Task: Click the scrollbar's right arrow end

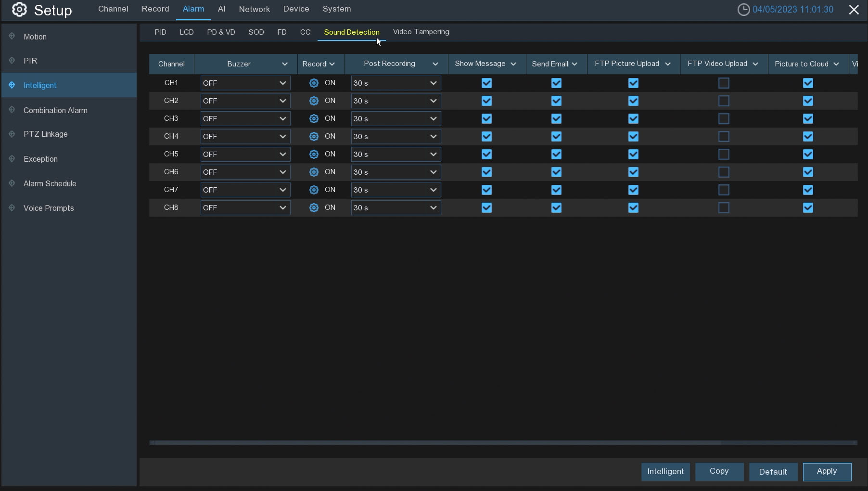Action: (855, 443)
